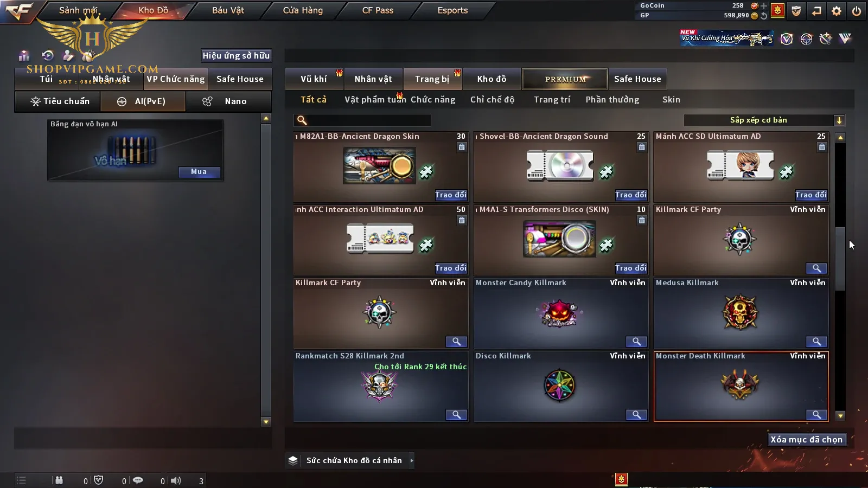Open the settings gear icon
This screenshot has height=488, width=868.
tap(837, 11)
